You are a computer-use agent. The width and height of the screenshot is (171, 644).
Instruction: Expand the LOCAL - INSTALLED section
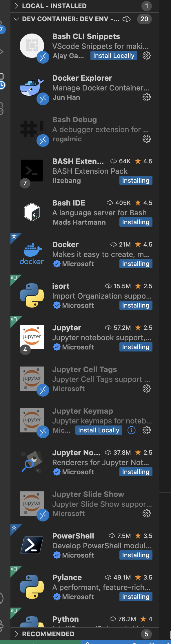click(17, 6)
